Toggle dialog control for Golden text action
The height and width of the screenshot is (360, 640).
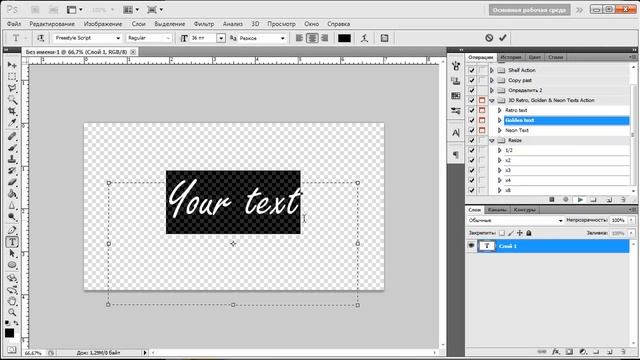click(x=482, y=120)
